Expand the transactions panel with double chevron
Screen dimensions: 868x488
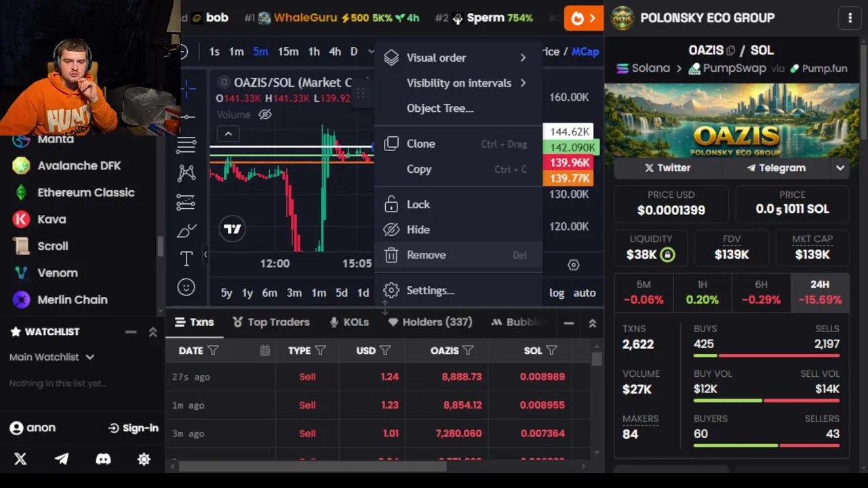[592, 323]
